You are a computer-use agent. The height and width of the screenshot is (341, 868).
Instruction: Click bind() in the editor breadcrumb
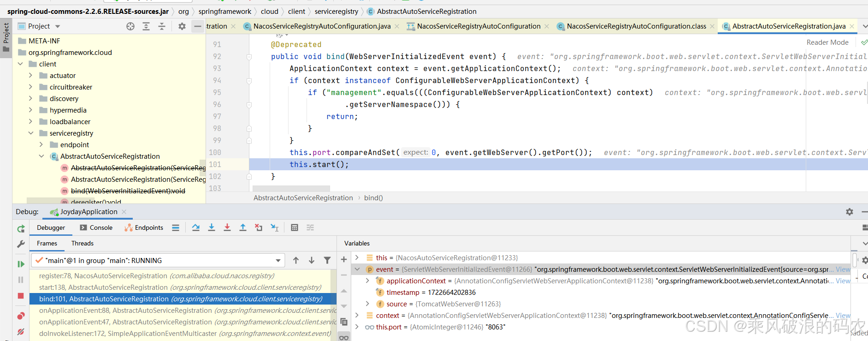click(373, 198)
